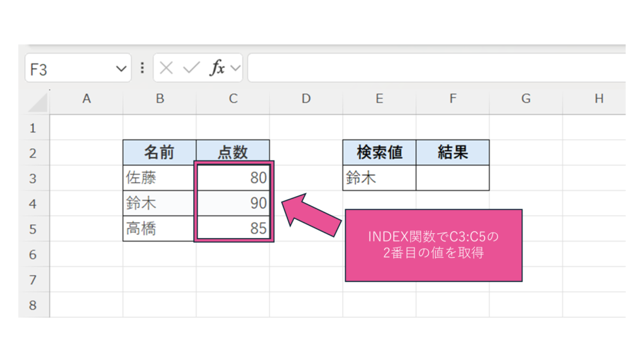The height and width of the screenshot is (362, 644).
Task: Select cell C4 with value 90
Action: click(x=233, y=204)
